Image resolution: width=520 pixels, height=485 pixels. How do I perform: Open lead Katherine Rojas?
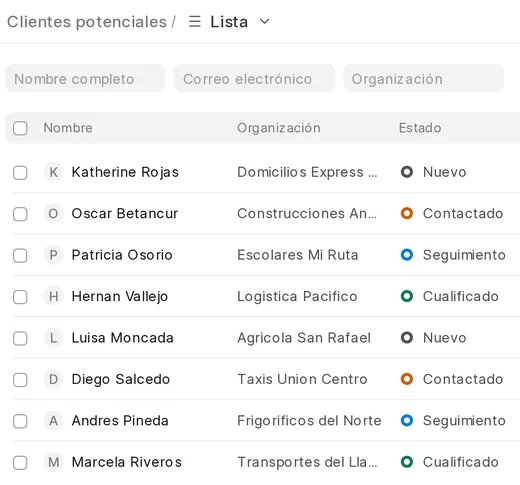click(x=125, y=172)
